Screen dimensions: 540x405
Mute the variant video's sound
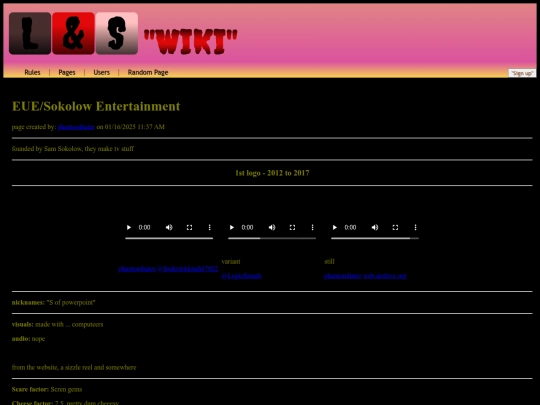[272, 227]
